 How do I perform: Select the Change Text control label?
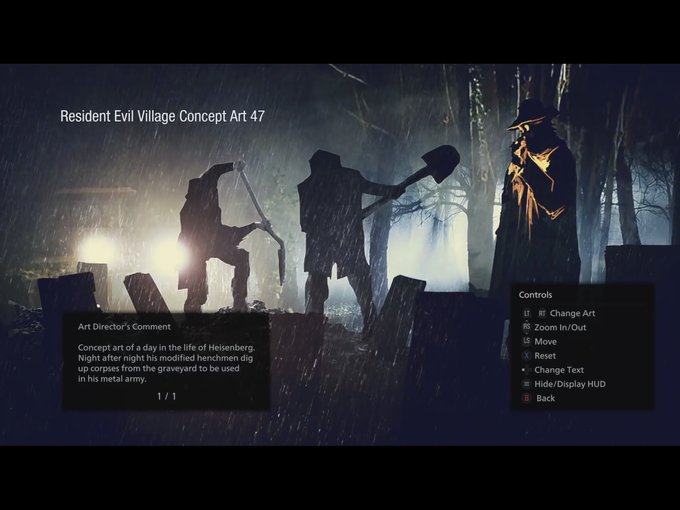pyautogui.click(x=559, y=370)
